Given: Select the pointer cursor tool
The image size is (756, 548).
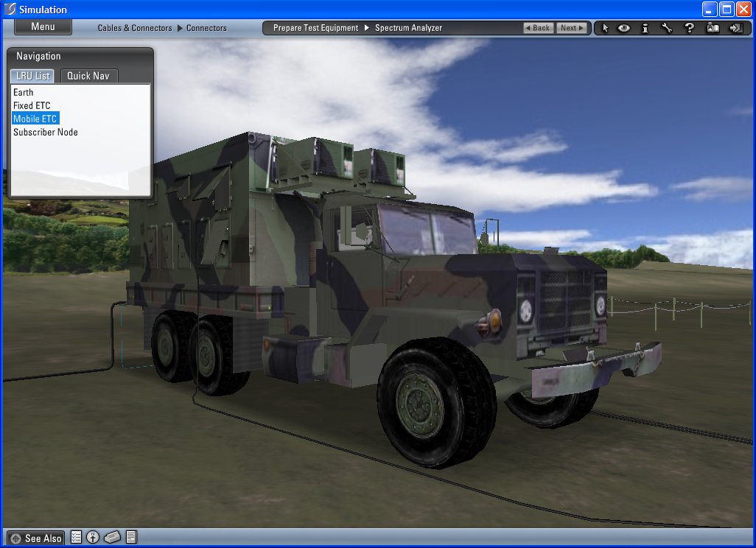Looking at the screenshot, I should pyautogui.click(x=605, y=28).
